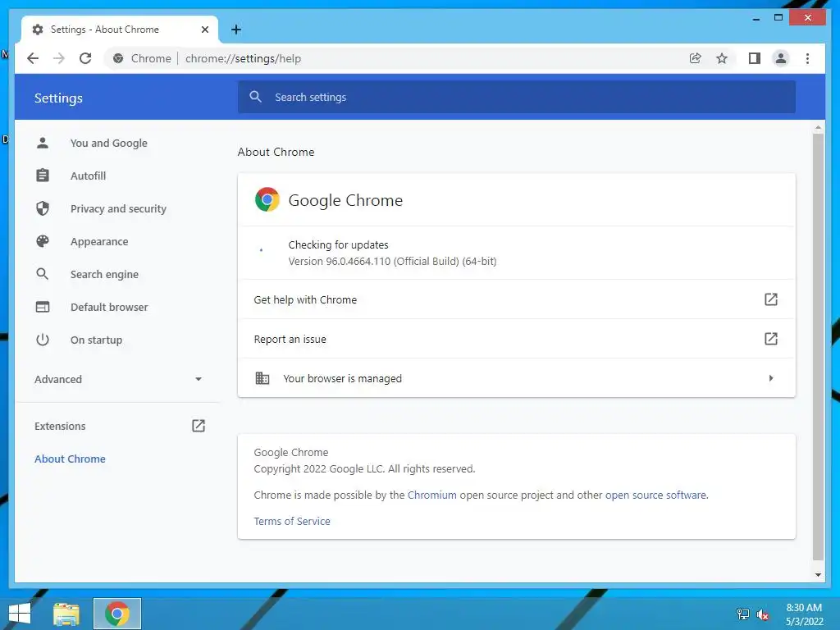Click the Settings page header title
840x630 pixels.
58,98
